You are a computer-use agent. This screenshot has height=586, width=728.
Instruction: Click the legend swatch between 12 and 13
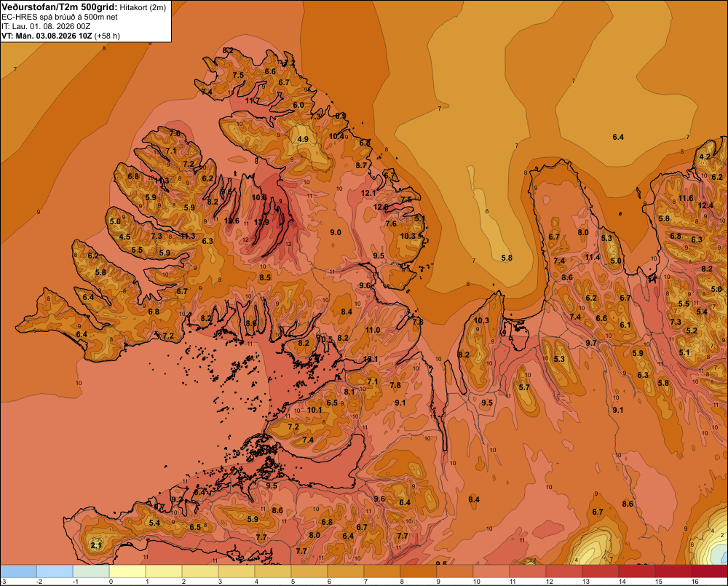tap(564, 571)
